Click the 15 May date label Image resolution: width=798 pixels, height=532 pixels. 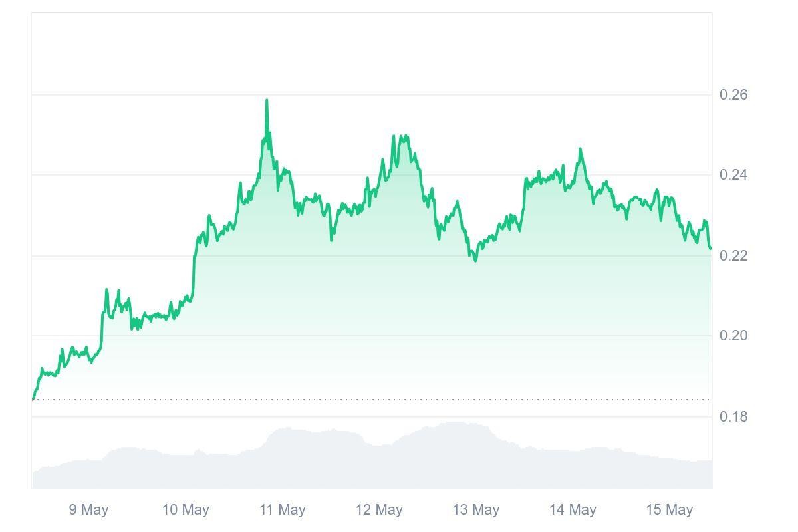click(670, 510)
